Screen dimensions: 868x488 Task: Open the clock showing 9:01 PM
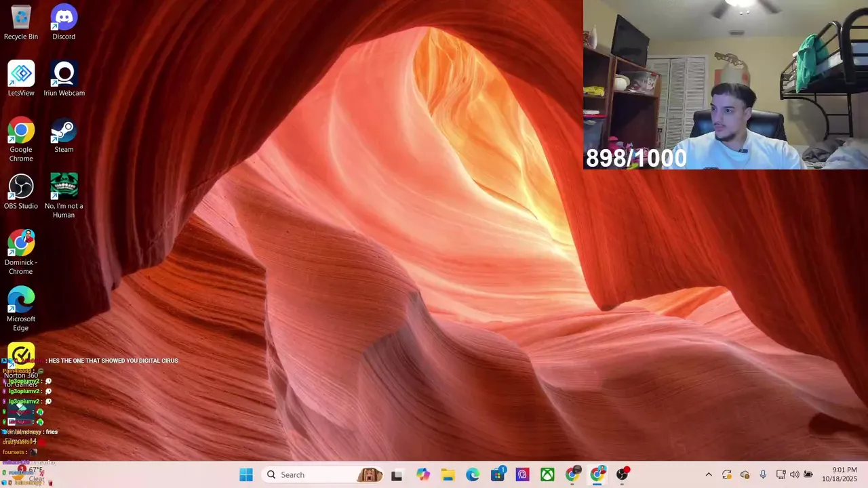(x=840, y=474)
